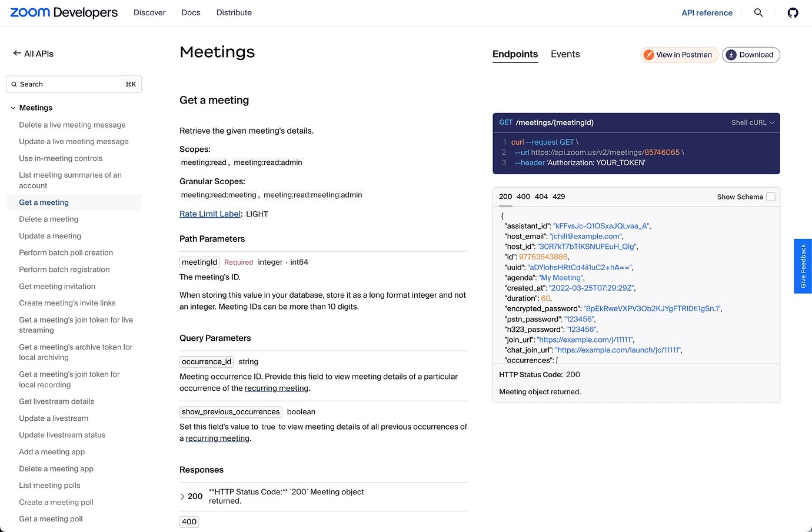The width and height of the screenshot is (812, 532).
Task: Click the View in Postman button
Action: pyautogui.click(x=679, y=54)
